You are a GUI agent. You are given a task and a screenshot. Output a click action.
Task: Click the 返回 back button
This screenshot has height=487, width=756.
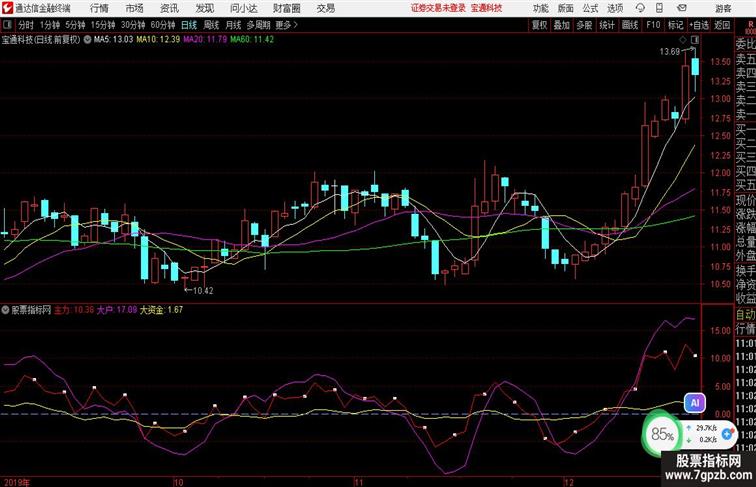pyautogui.click(x=722, y=25)
